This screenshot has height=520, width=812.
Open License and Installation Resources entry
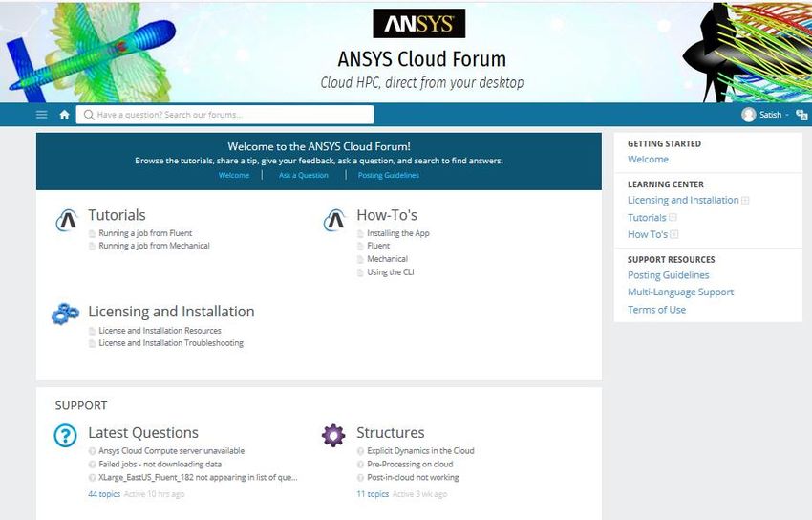(x=160, y=331)
